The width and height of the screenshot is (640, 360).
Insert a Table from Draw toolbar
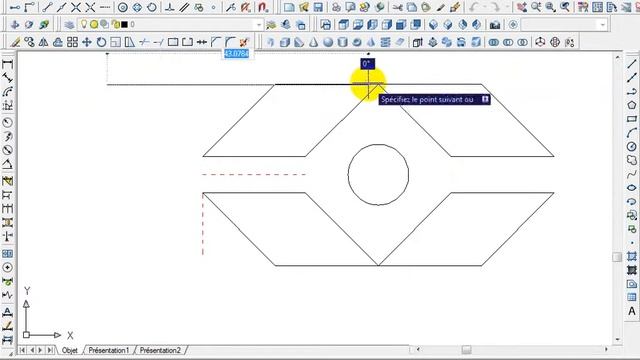tap(632, 297)
